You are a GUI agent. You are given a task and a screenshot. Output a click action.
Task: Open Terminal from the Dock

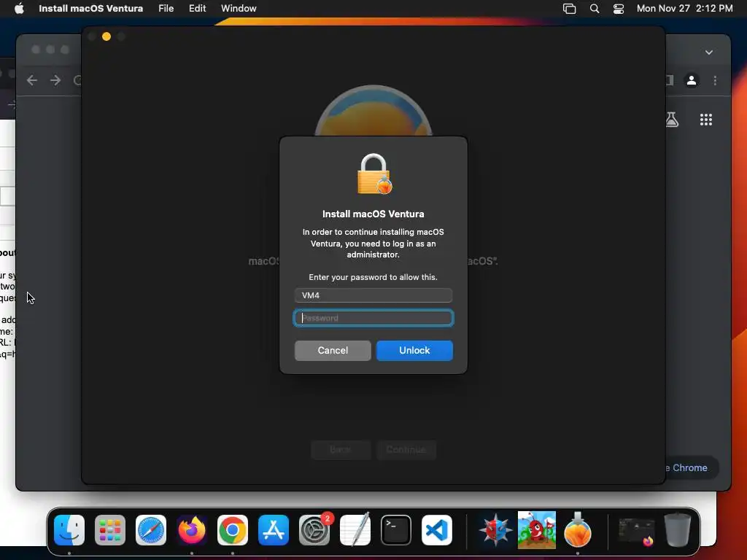396,530
